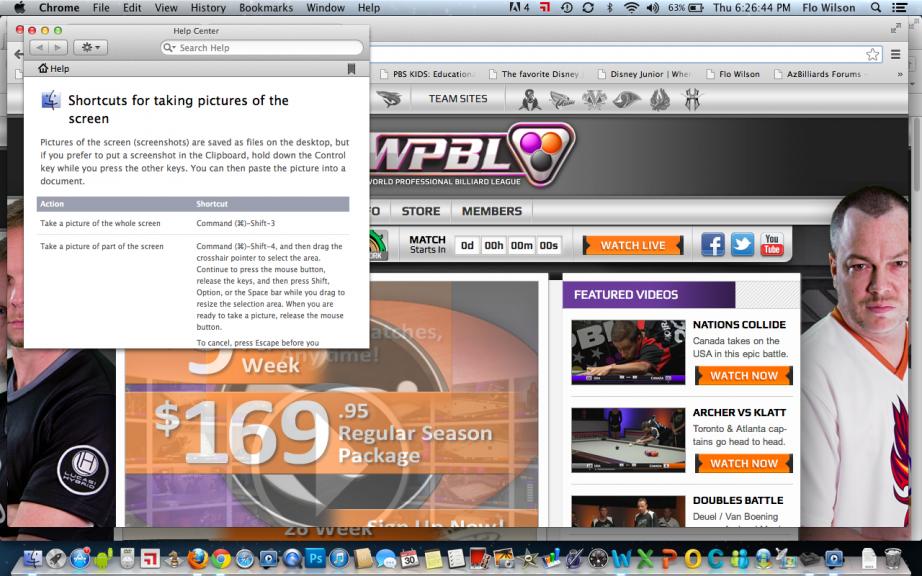Open the Disney Junior bookmark
The height and width of the screenshot is (576, 922).
pos(644,74)
